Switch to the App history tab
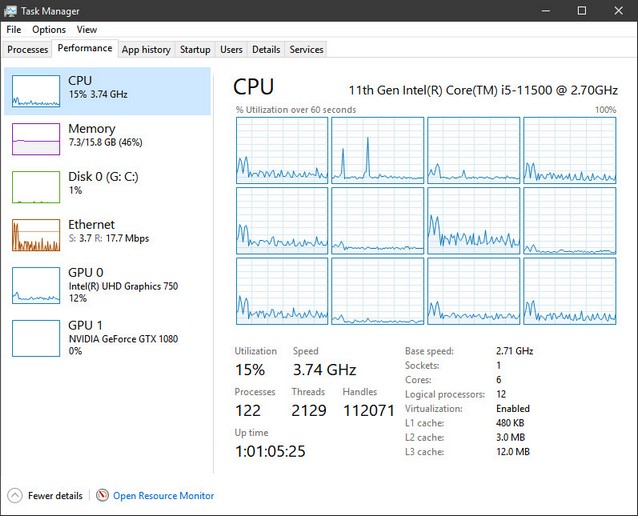Image resolution: width=638 pixels, height=516 pixels. [x=146, y=49]
